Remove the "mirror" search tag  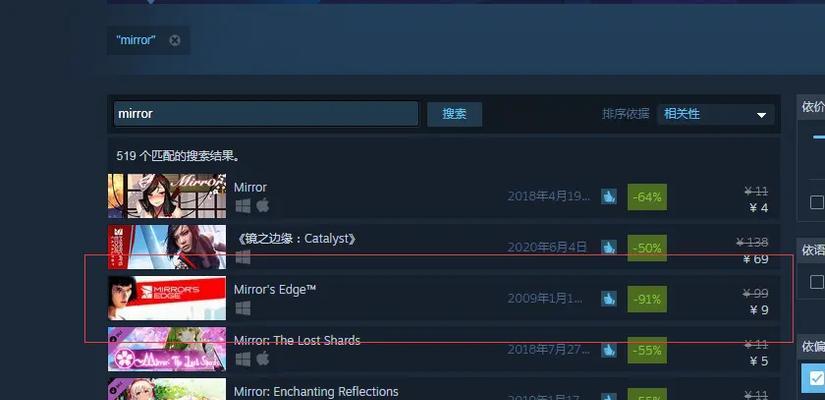tap(175, 41)
